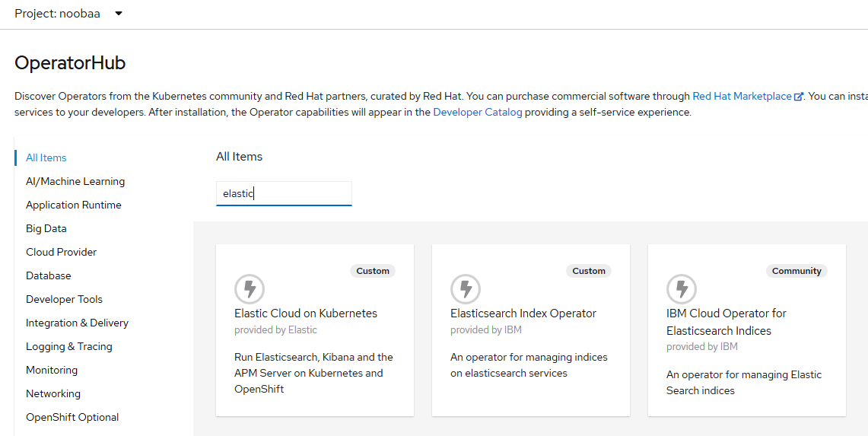Open the Project noobaa dropdown arrow
Viewport: 868px width, 436px height.
pyautogui.click(x=119, y=14)
